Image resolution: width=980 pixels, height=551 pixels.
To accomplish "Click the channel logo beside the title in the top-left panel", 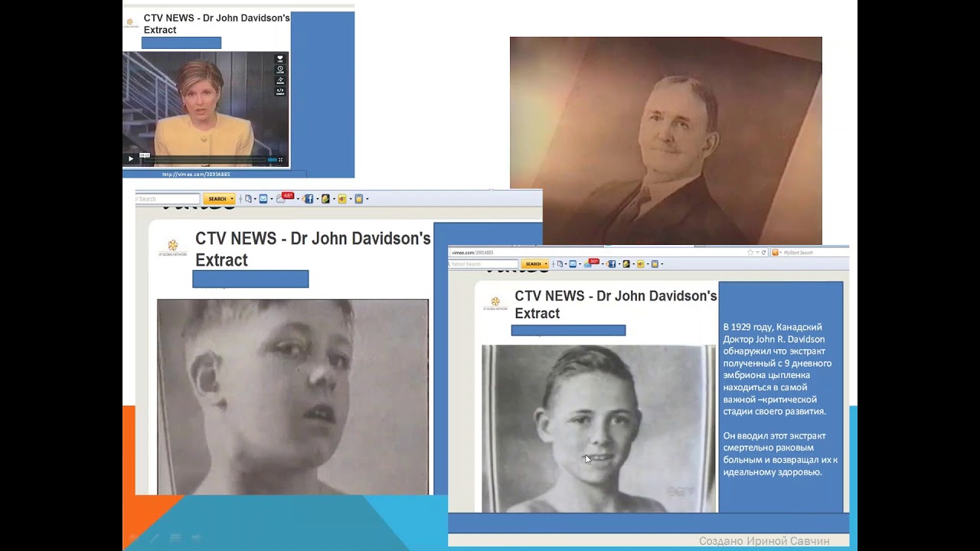I will tap(131, 22).
